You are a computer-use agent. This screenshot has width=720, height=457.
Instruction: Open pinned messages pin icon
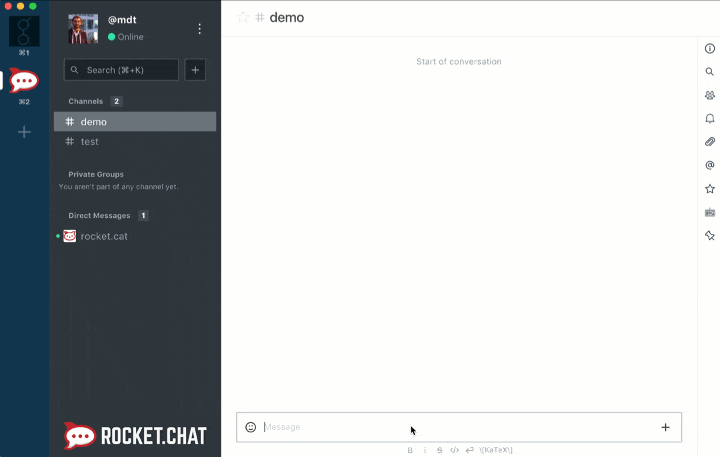pos(709,236)
